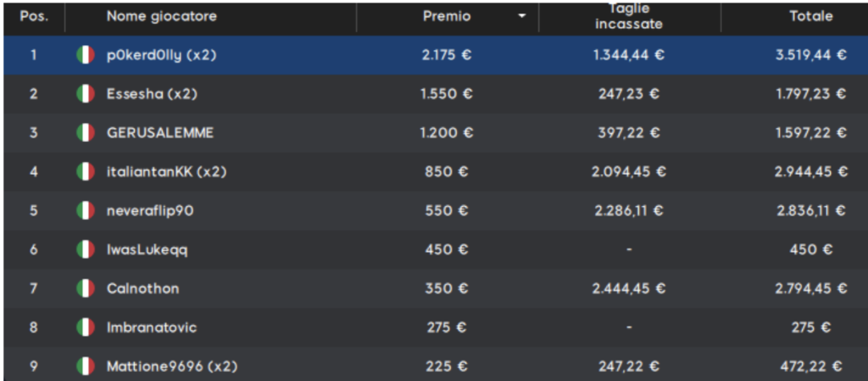Click the 3.519,44 € total in first row
868x381 pixels.
coord(810,55)
